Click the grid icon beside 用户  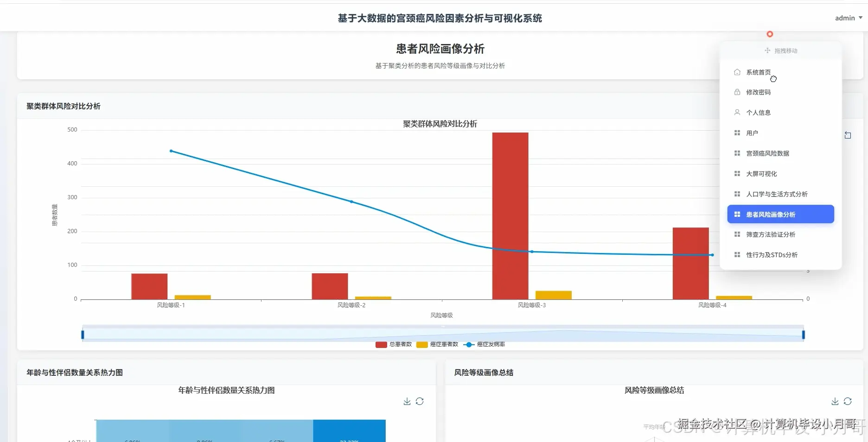click(x=737, y=133)
